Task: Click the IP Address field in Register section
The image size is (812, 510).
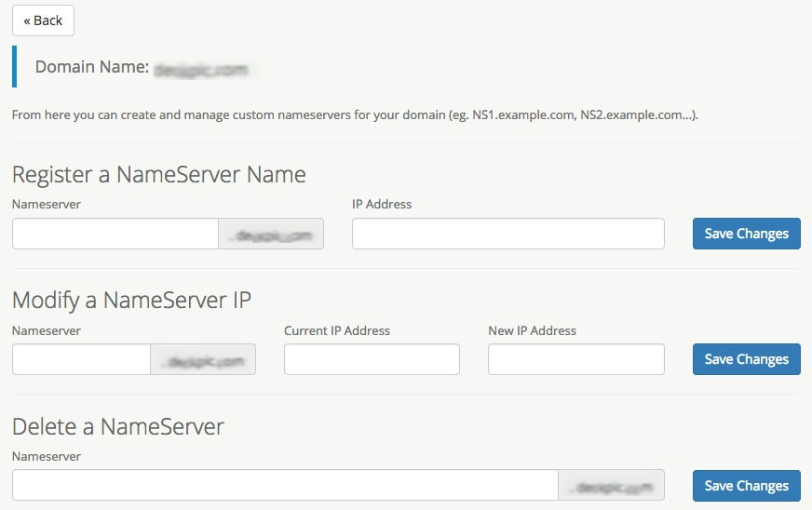Action: [507, 234]
